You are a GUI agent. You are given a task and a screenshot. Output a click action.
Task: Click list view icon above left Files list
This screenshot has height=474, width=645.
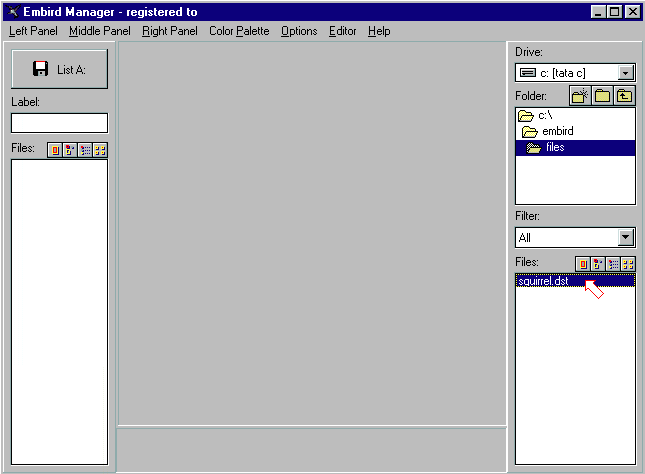85,150
